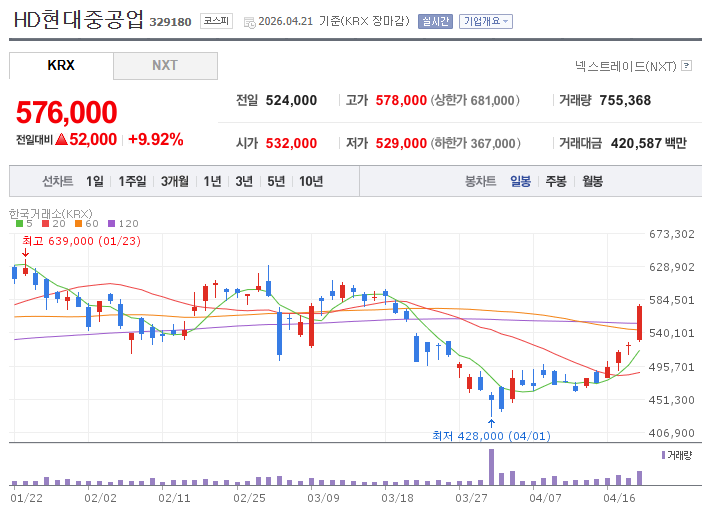Viewport: 702px width, 506px height.
Task: Click the tallest volume bar on the chart
Action: [x=492, y=467]
